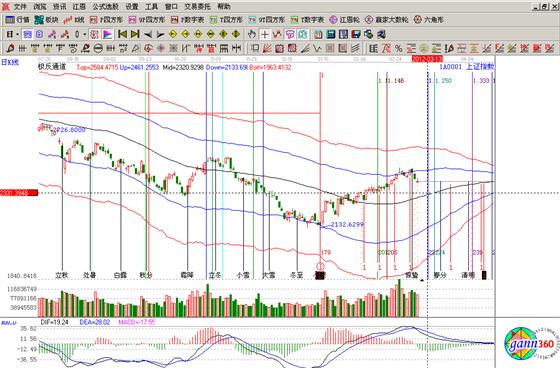560x368 pixels.
Task: Click the 上证指数 stock name link
Action: 480,66
